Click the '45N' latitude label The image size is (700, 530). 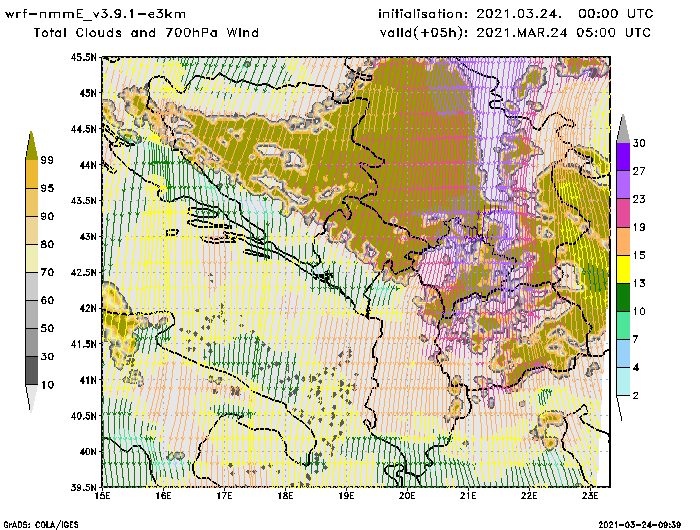click(88, 93)
